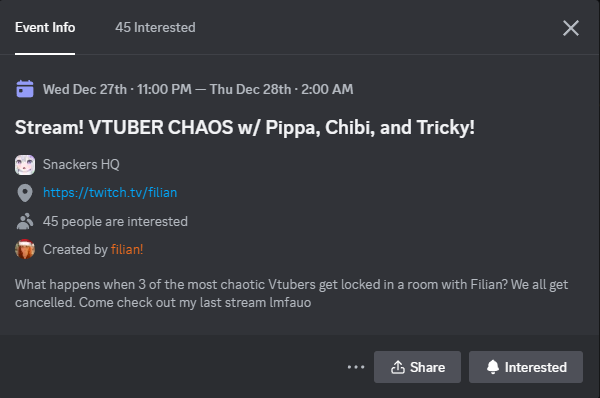Click the location pin icon
The width and height of the screenshot is (600, 398).
[25, 193]
